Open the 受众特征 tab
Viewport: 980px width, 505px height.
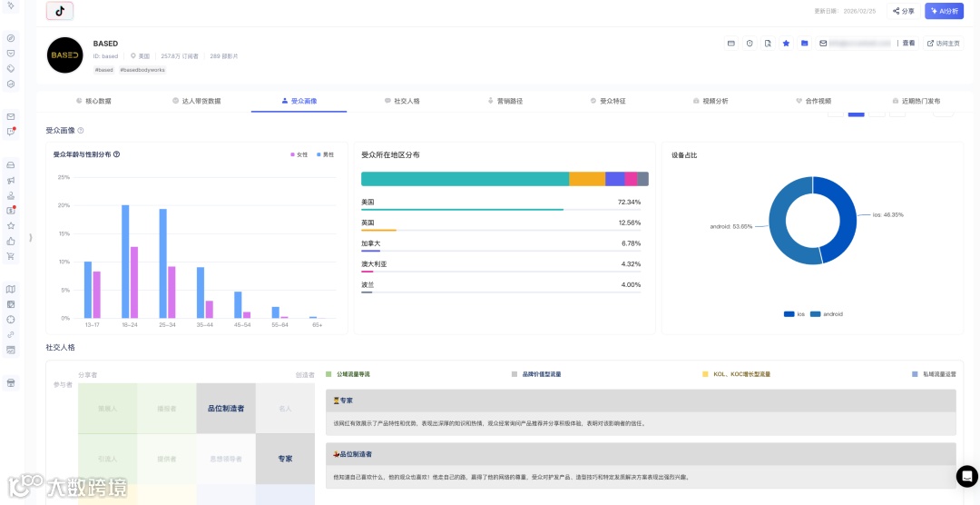(x=608, y=101)
